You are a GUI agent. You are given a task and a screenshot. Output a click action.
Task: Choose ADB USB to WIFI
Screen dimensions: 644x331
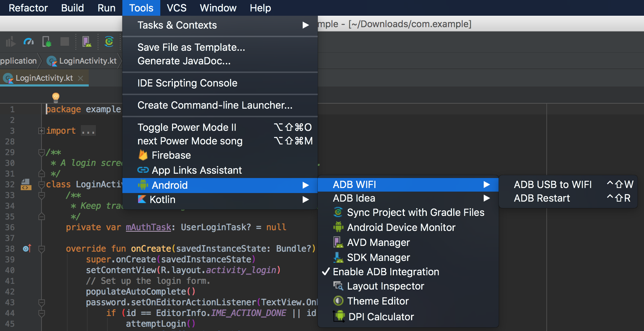click(x=568, y=184)
